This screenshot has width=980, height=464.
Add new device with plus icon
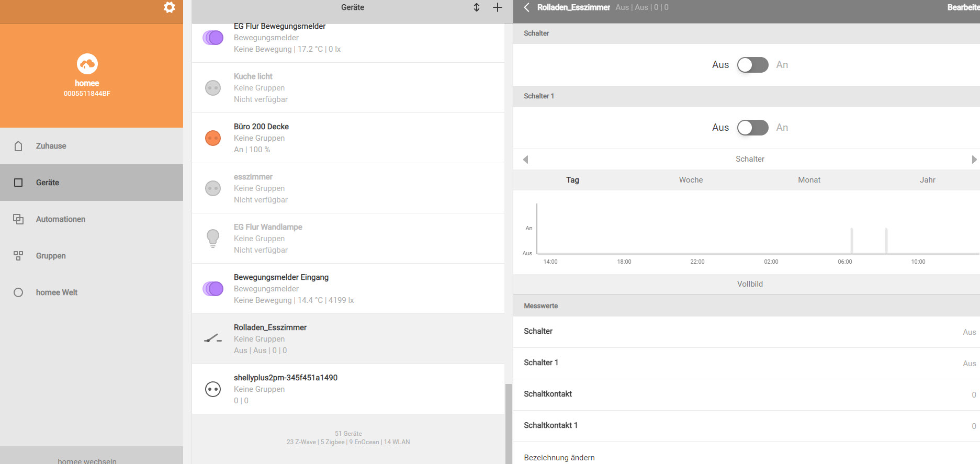pos(498,7)
